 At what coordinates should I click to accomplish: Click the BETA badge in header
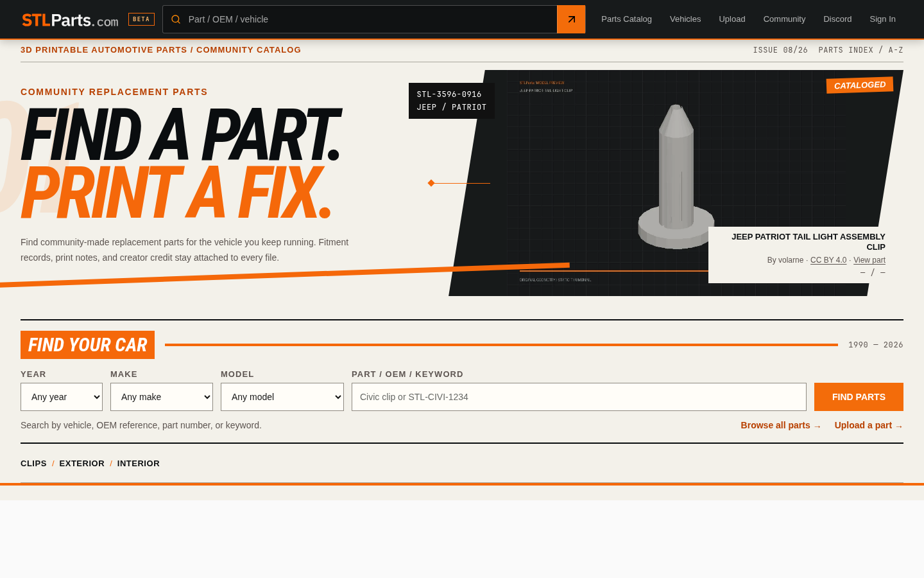click(141, 19)
